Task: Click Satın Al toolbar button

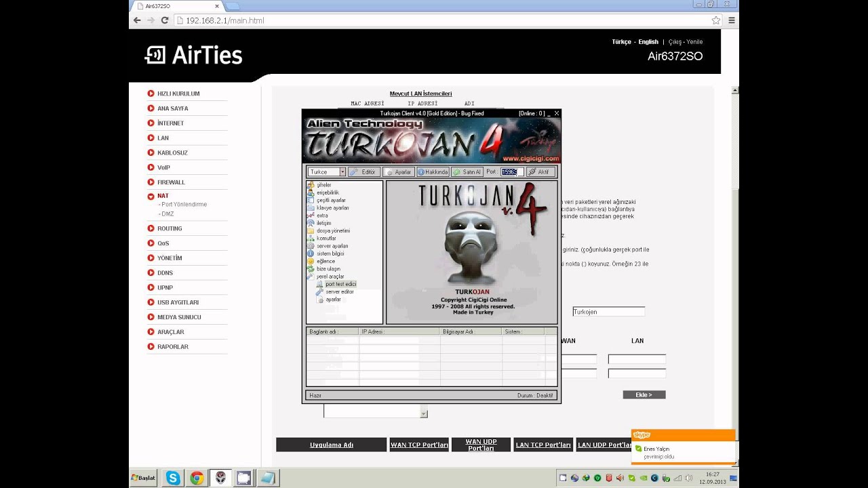Action: tap(467, 172)
